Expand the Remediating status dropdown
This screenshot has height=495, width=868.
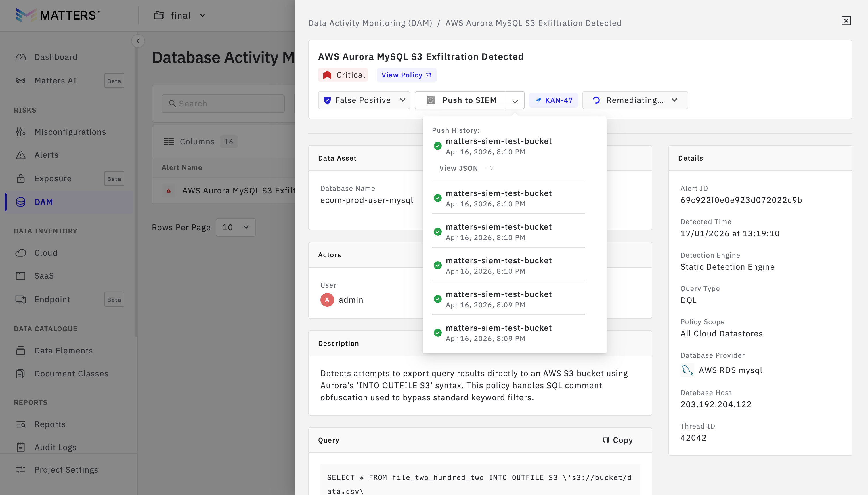(635, 100)
